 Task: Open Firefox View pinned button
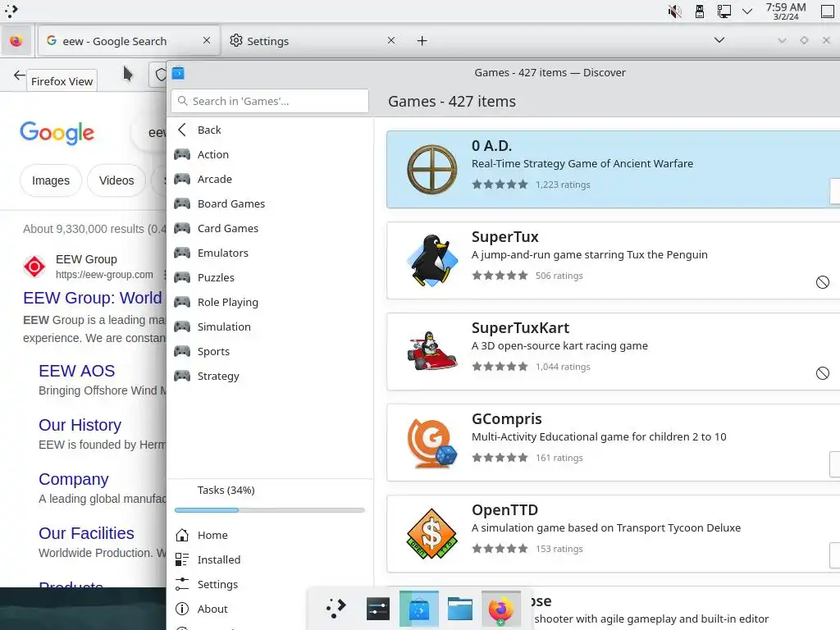pyautogui.click(x=16, y=41)
